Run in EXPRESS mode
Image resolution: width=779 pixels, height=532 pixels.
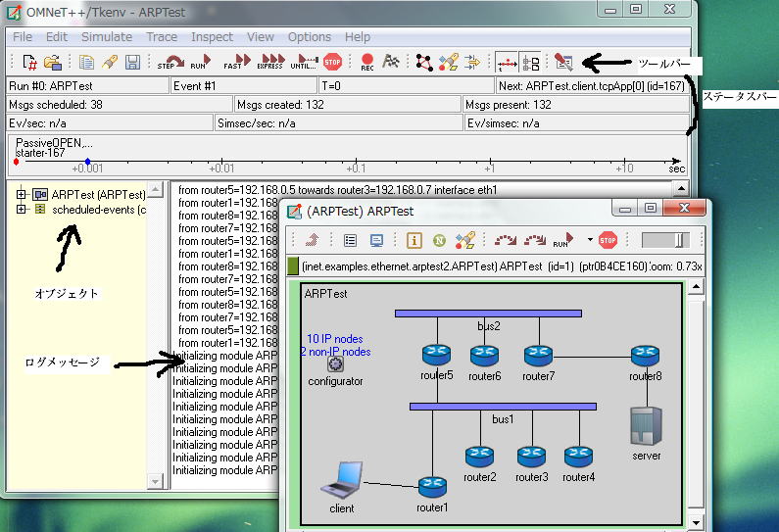[x=271, y=62]
